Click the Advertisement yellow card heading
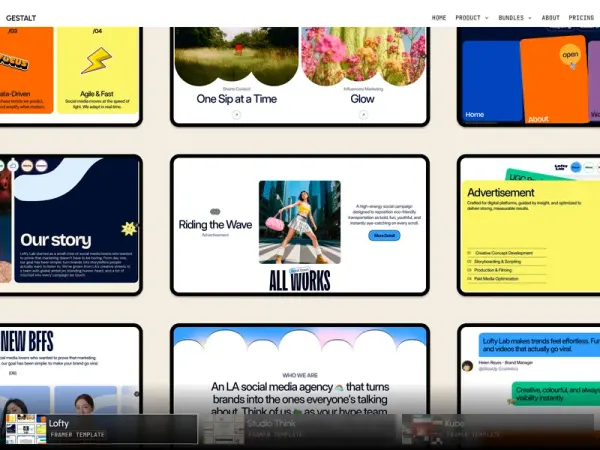The image size is (600, 450). (x=501, y=192)
